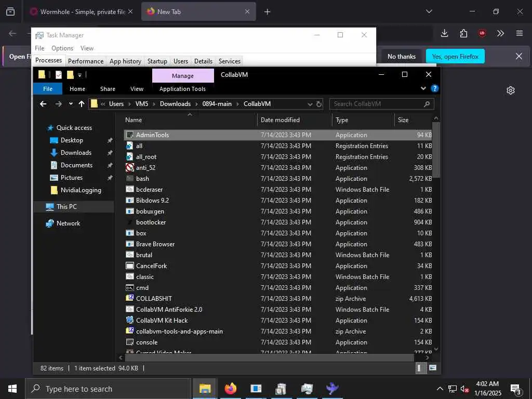Open File Explorer help
The height and width of the screenshot is (399, 532).
point(434,88)
